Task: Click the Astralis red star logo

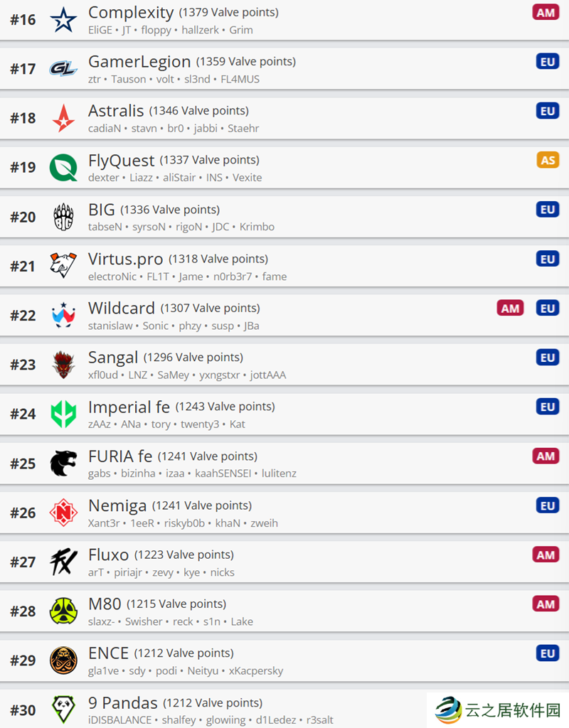Action: (63, 118)
